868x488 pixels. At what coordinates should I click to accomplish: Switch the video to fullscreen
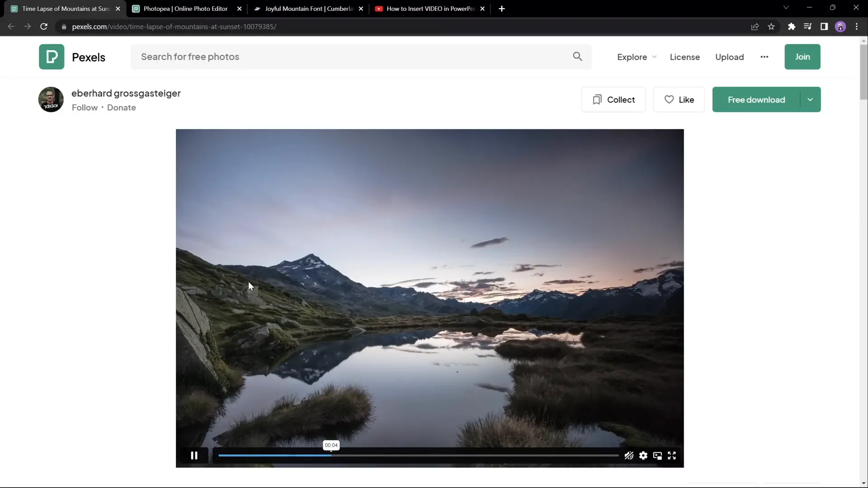(672, 455)
